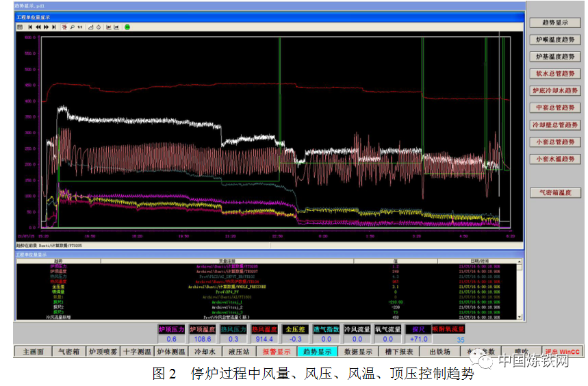Jump to the first data record
The width and height of the screenshot is (588, 386).
click(30, 27)
